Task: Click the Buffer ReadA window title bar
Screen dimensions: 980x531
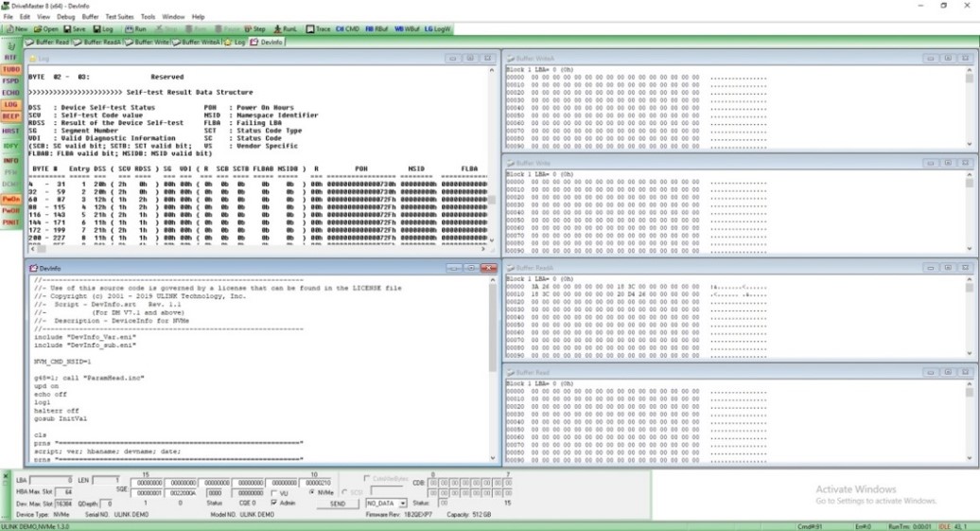Action: [740, 268]
